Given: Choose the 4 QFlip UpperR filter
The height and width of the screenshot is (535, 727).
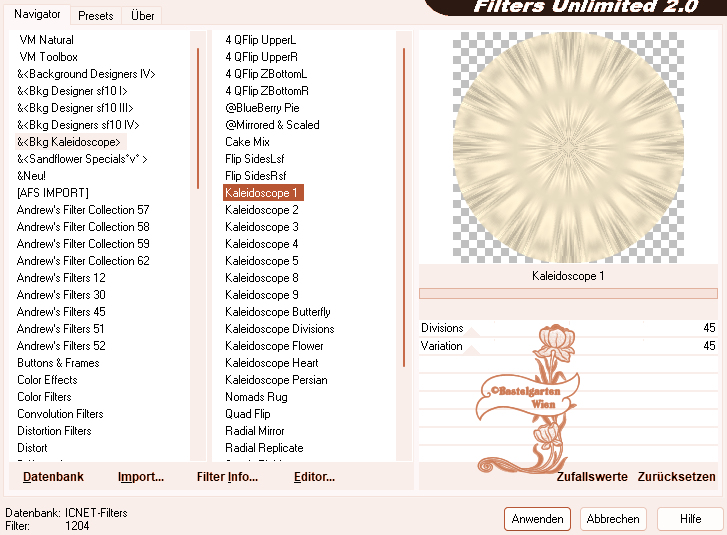Looking at the screenshot, I should click(x=261, y=57).
